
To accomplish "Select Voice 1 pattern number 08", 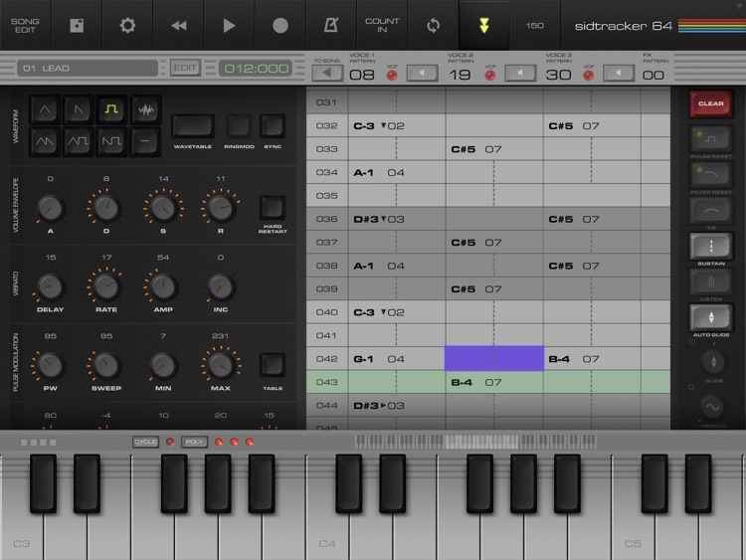I will pos(362,75).
